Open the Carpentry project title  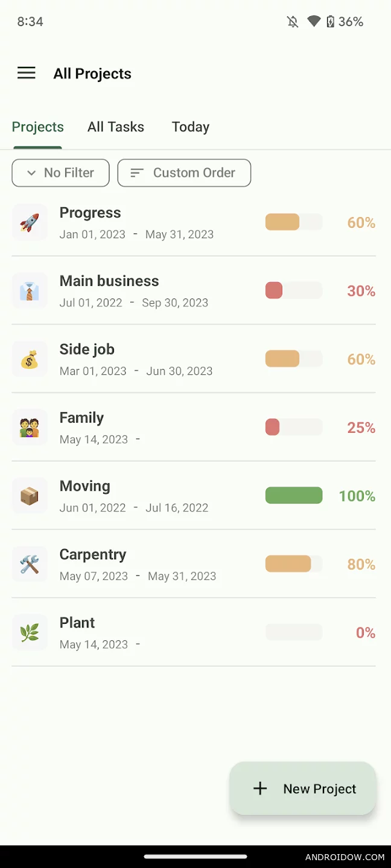coord(93,555)
